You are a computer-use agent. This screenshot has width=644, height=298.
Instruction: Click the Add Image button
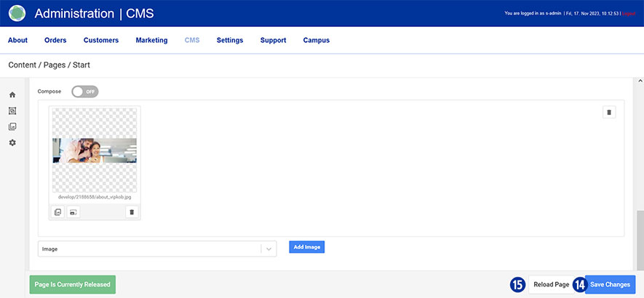pos(306,247)
